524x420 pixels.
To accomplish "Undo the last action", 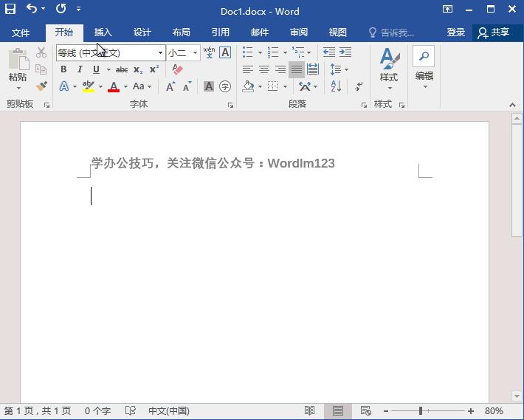I will 32,9.
